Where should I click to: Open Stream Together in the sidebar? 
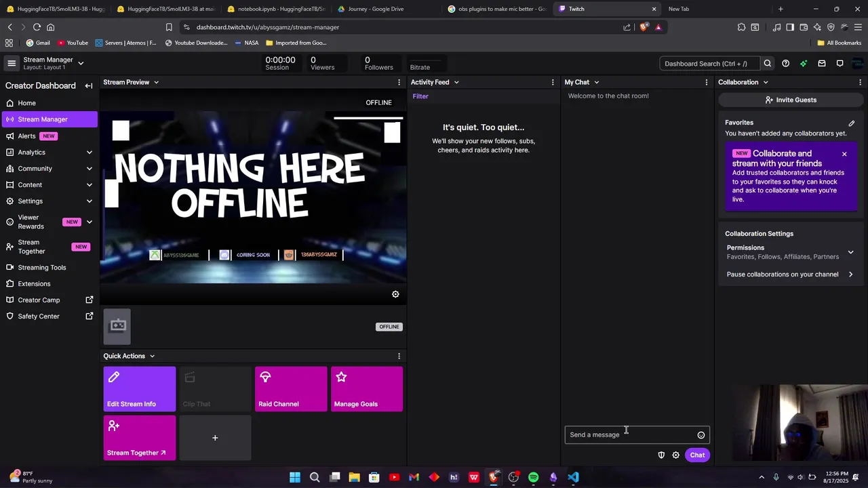[x=49, y=247]
